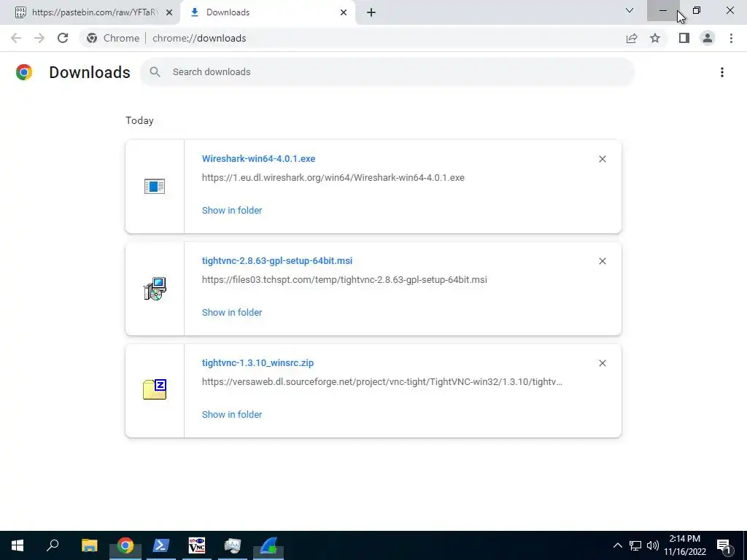Click the Chrome logo beside Downloads heading
This screenshot has height=560, width=747.
[x=24, y=72]
